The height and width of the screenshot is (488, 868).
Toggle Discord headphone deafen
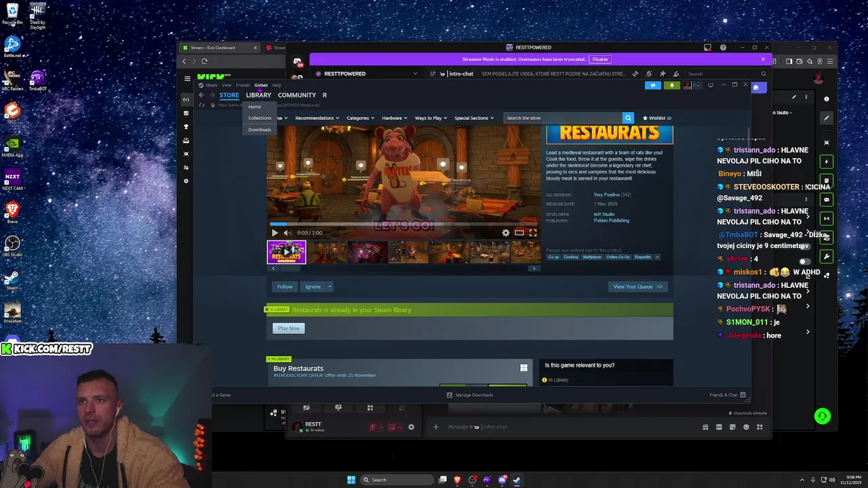pyautogui.click(x=392, y=427)
